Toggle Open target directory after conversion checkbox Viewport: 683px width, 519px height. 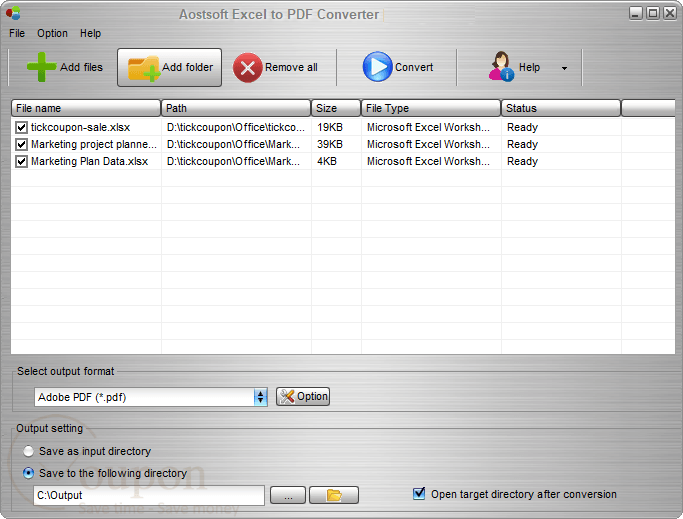(419, 494)
